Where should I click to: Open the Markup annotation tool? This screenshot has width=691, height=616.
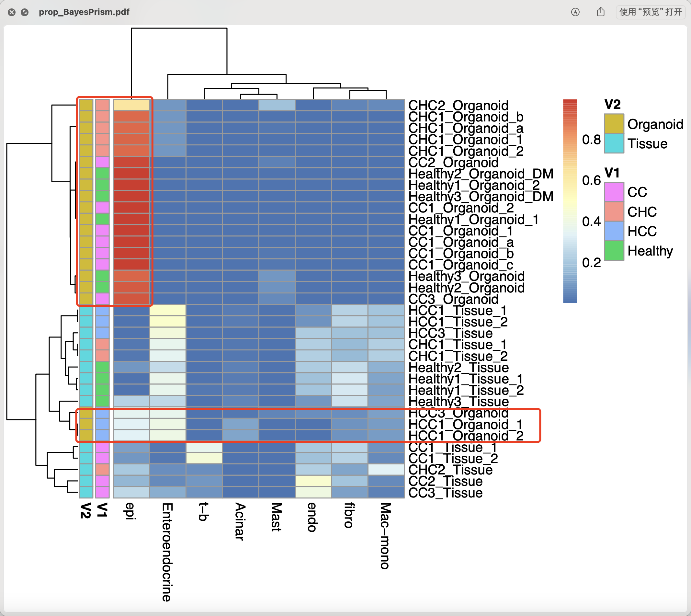pyautogui.click(x=575, y=12)
